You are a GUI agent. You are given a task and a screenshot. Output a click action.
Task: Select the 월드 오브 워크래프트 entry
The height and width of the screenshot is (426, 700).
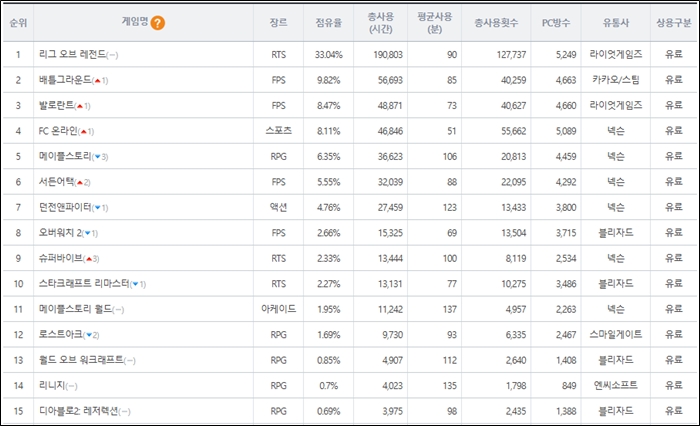(78, 361)
